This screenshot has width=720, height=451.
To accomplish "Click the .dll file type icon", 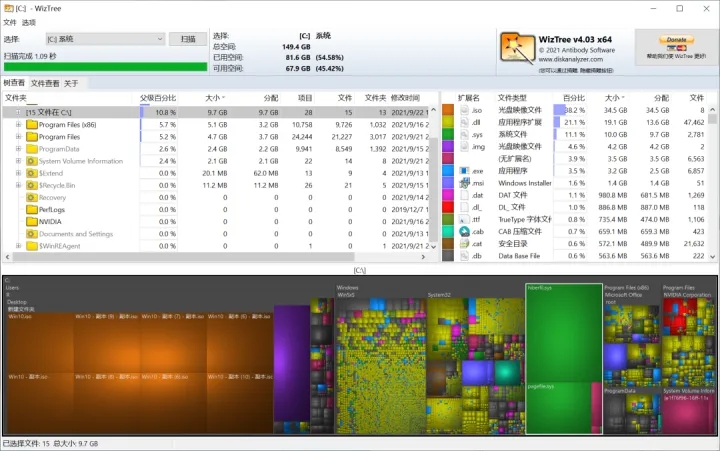I will point(464,122).
